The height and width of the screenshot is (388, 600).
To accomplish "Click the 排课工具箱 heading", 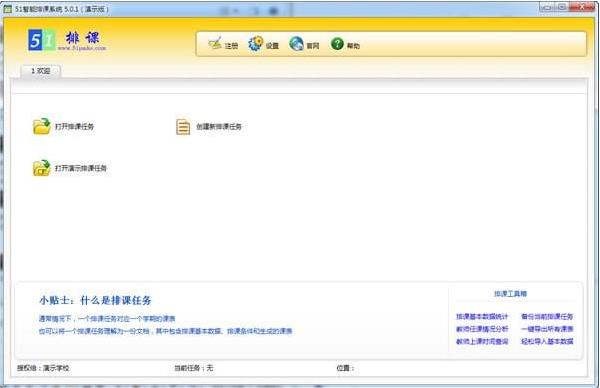I will (x=510, y=293).
